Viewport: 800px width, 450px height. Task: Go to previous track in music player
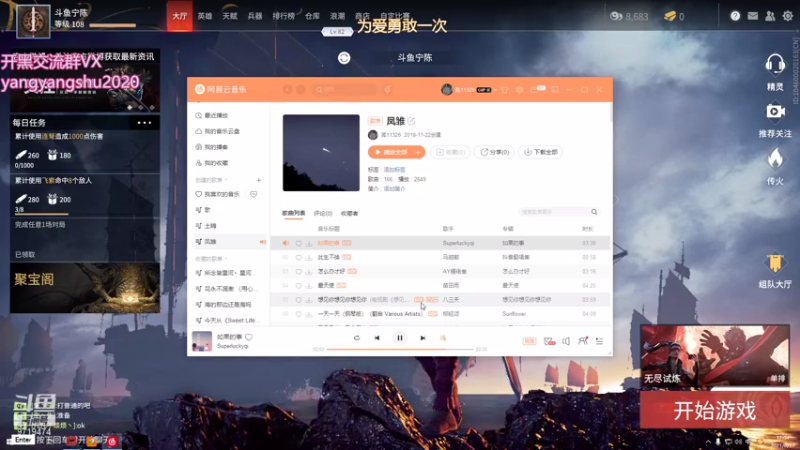[x=377, y=338]
